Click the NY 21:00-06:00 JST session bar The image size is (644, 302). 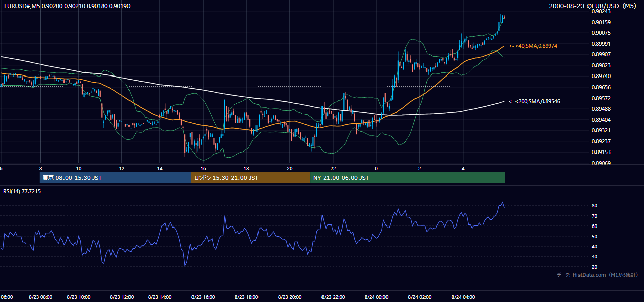pos(408,178)
